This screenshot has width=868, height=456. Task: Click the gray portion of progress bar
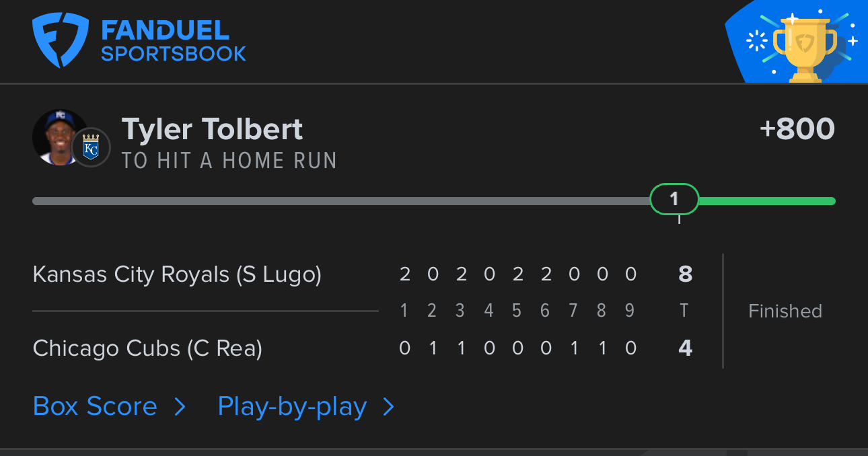[x=341, y=200]
